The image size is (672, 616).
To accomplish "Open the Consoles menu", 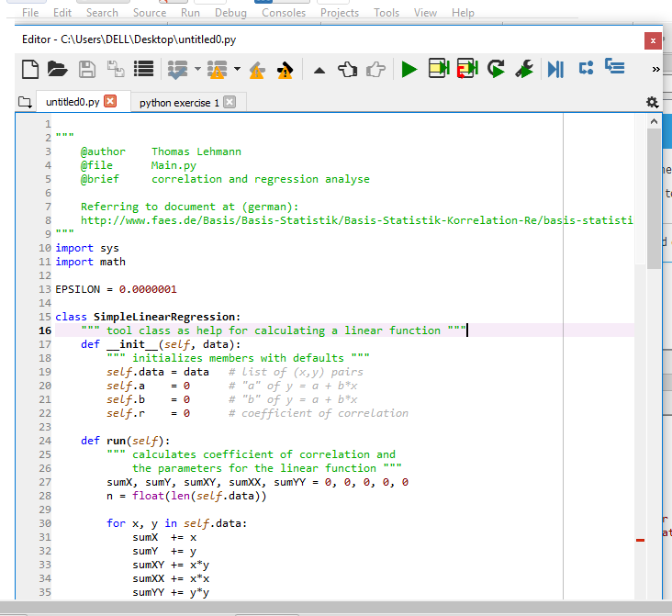I will (284, 13).
